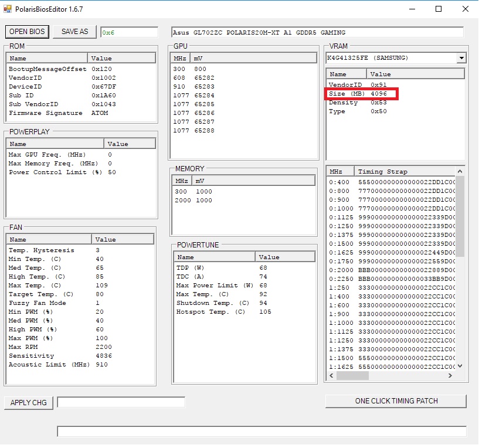Click the Timing Strap column header
Screen dimensions: 479x448
tap(405, 172)
